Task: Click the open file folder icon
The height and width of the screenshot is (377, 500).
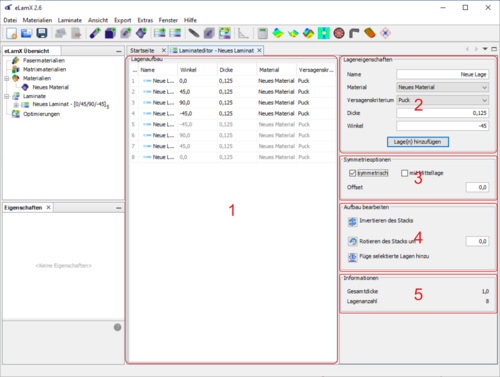Action: click(26, 33)
